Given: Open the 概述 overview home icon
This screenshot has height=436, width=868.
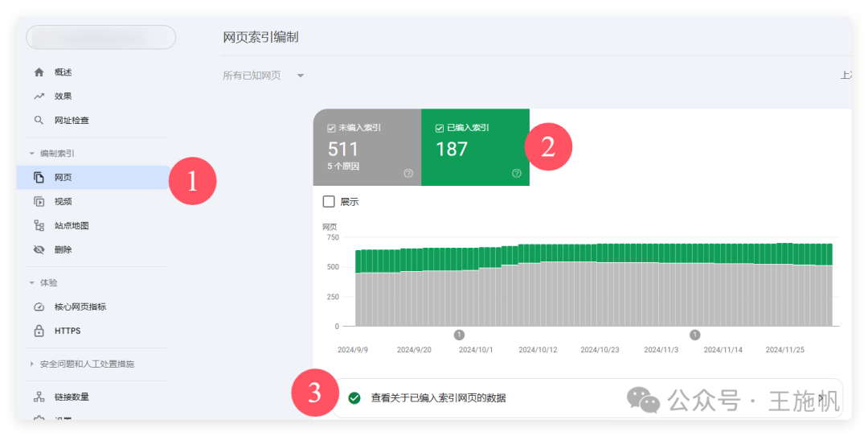Looking at the screenshot, I should click(x=39, y=72).
